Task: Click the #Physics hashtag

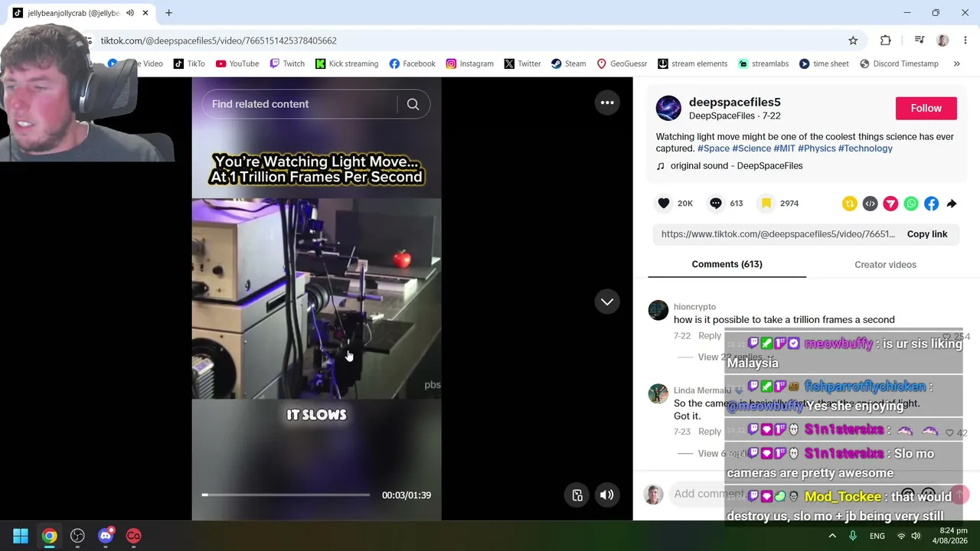Action: (x=817, y=148)
